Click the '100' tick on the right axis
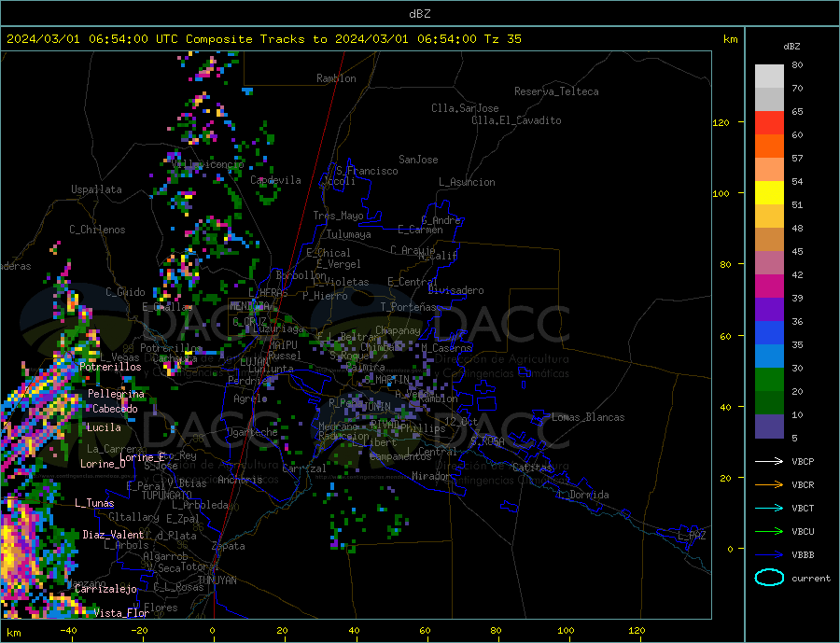840x643 pixels. tap(721, 193)
